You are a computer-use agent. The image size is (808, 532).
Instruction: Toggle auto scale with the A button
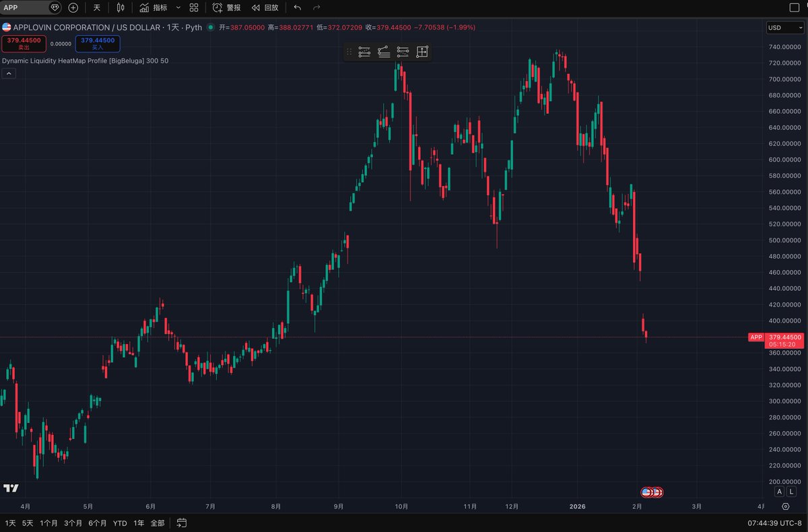pyautogui.click(x=780, y=492)
